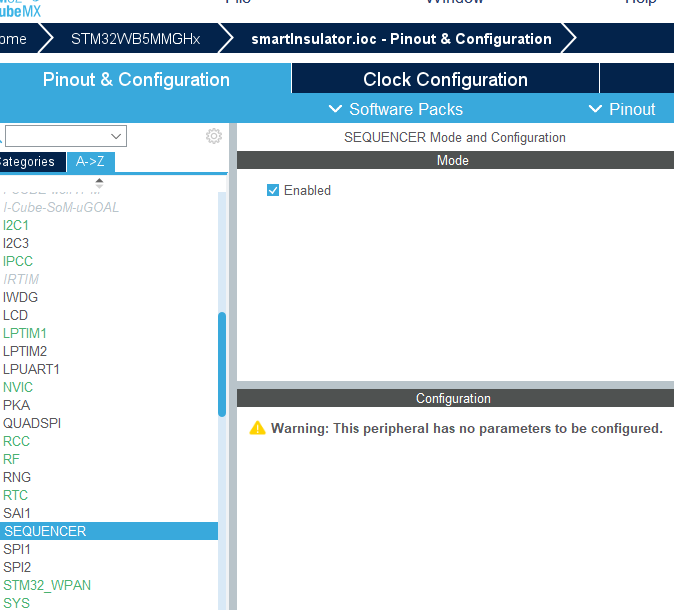Select LPTIM2 peripheral
Viewport: 674px width, 610px height.
point(25,352)
